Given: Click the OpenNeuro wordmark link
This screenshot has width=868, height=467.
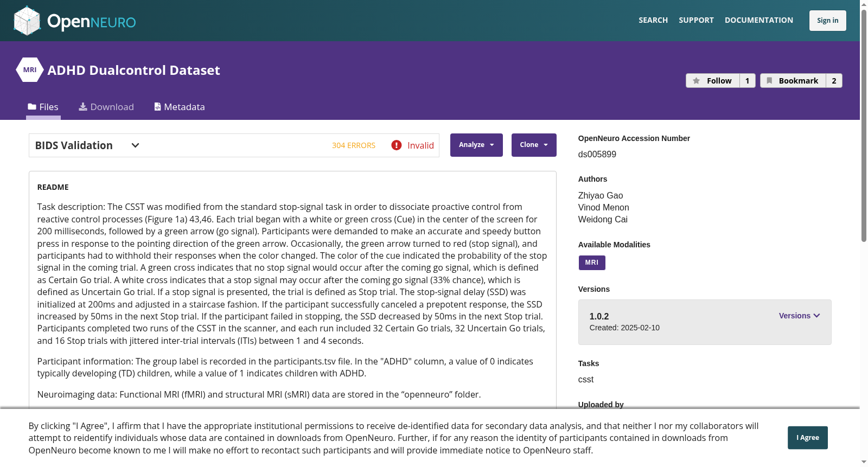Looking at the screenshot, I should click(92, 22).
